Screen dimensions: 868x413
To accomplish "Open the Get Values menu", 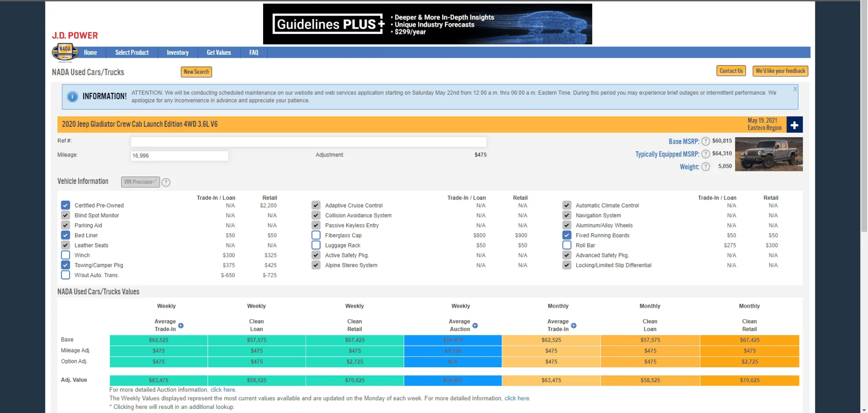I will click(x=219, y=53).
